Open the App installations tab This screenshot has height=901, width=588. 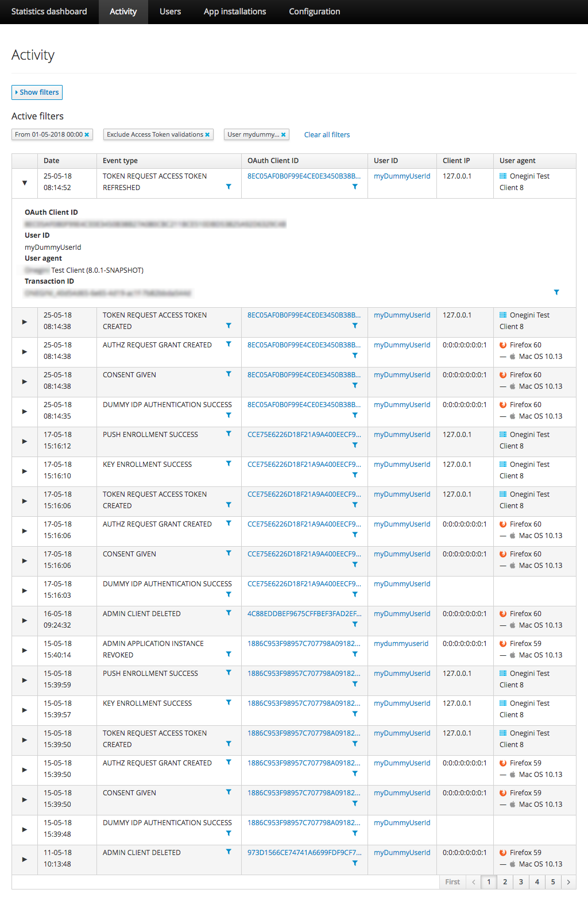point(235,11)
